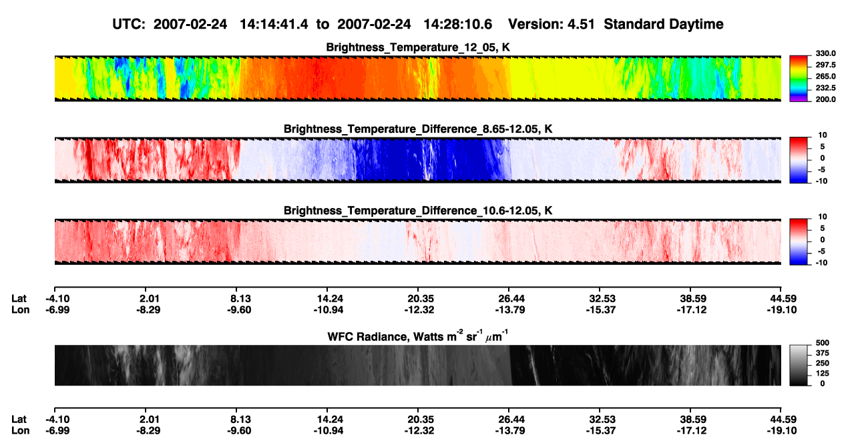Viewport: 868px width, 445px height.
Task: Click latitude '2.01' on the axis below the WFC panel
Action: point(145,419)
